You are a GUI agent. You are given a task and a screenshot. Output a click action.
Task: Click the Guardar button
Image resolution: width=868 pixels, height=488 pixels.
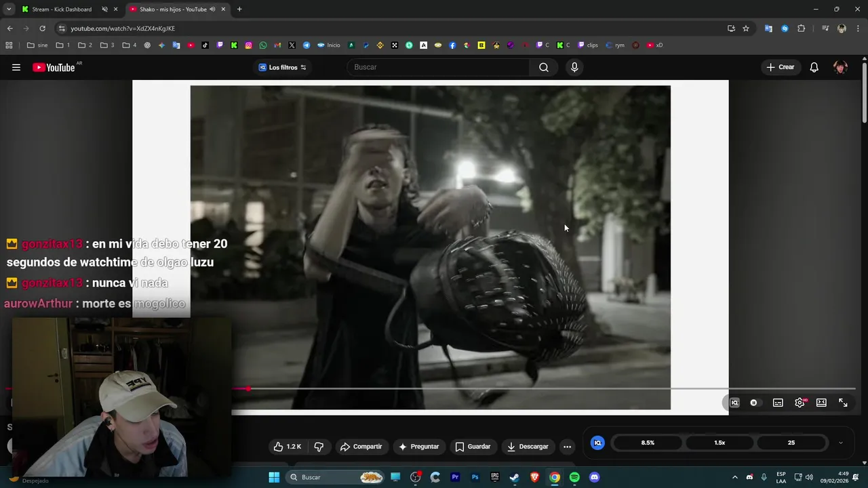point(473,447)
